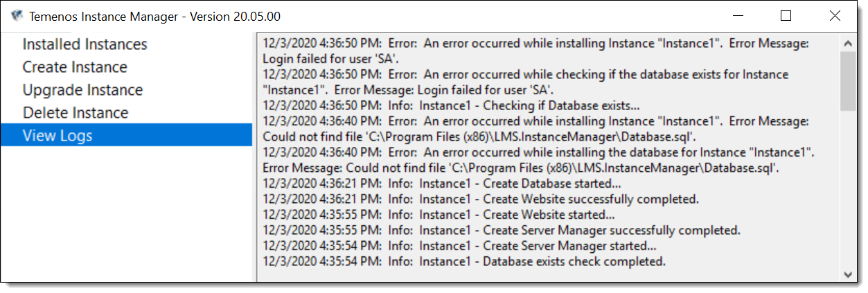868x293 pixels.
Task: Choose Delete Instance from the sidebar
Action: (76, 113)
